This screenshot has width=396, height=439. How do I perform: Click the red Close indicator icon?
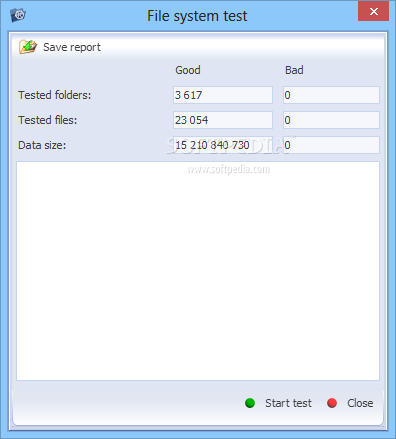coord(332,403)
